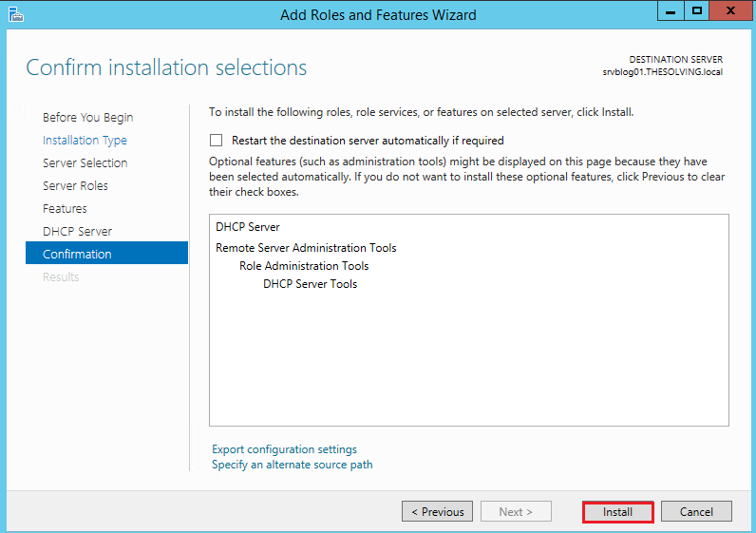Viewport: 756px width, 533px height.
Task: Open the Installation Type step
Action: (85, 141)
